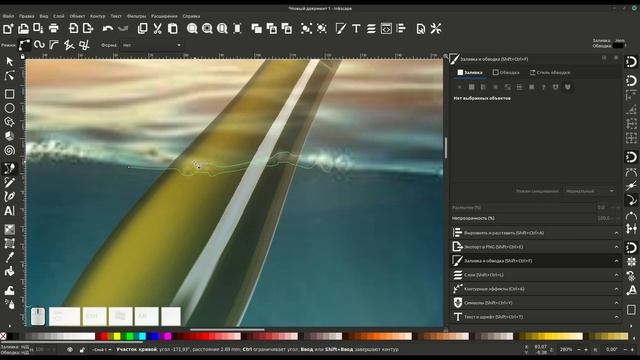The height and width of the screenshot is (360, 640).
Task: Click the Import icon
Action: point(73,29)
